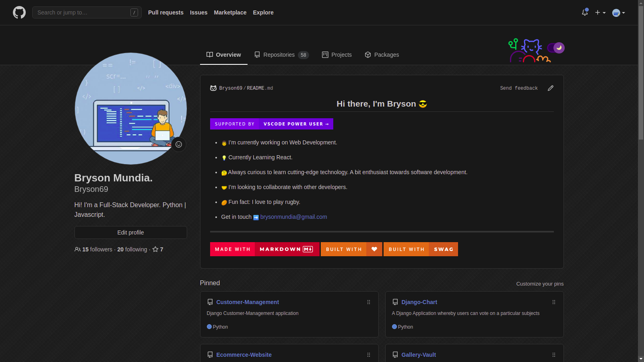Click Send feedback link
Viewport: 644px width, 362px height.
pos(519,88)
